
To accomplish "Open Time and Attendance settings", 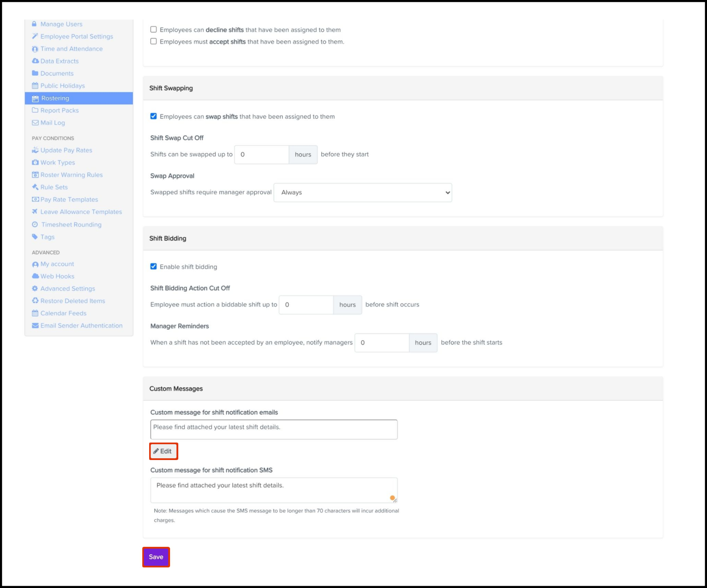I will [x=71, y=49].
